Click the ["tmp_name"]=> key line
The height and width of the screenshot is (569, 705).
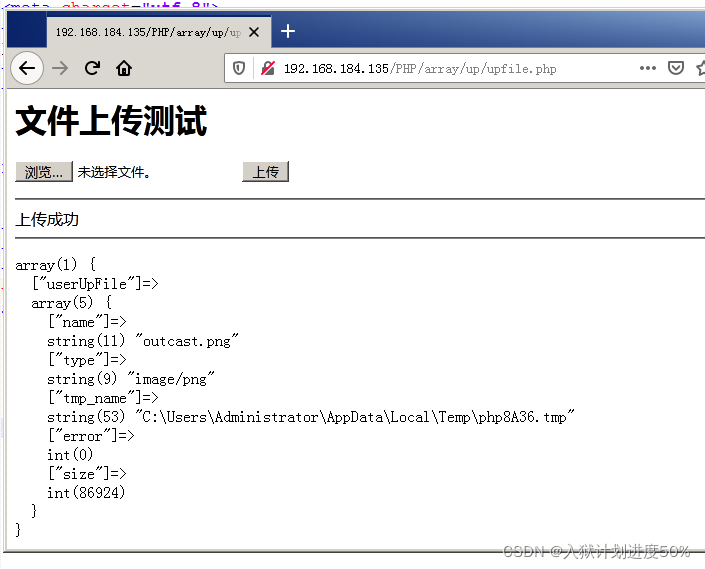(x=103, y=398)
